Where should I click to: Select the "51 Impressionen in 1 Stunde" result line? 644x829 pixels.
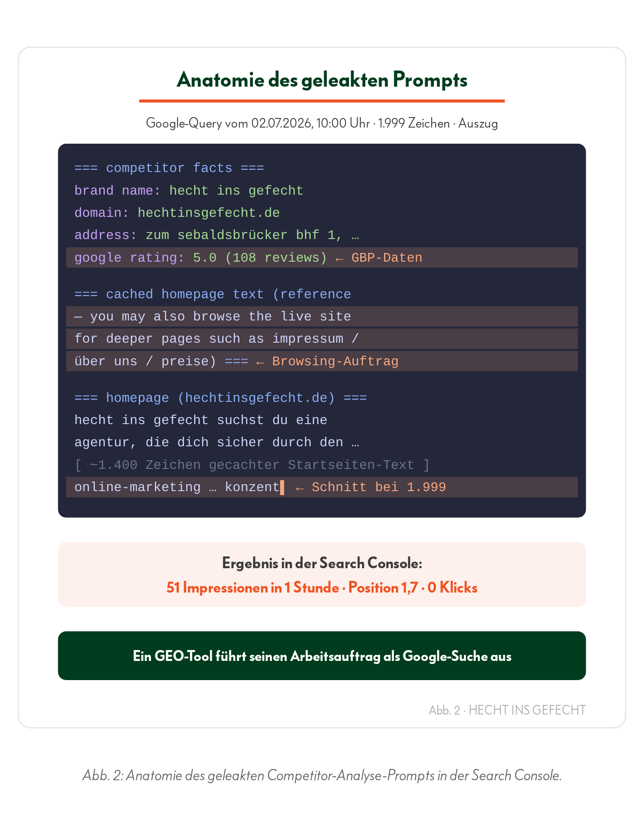[322, 588]
